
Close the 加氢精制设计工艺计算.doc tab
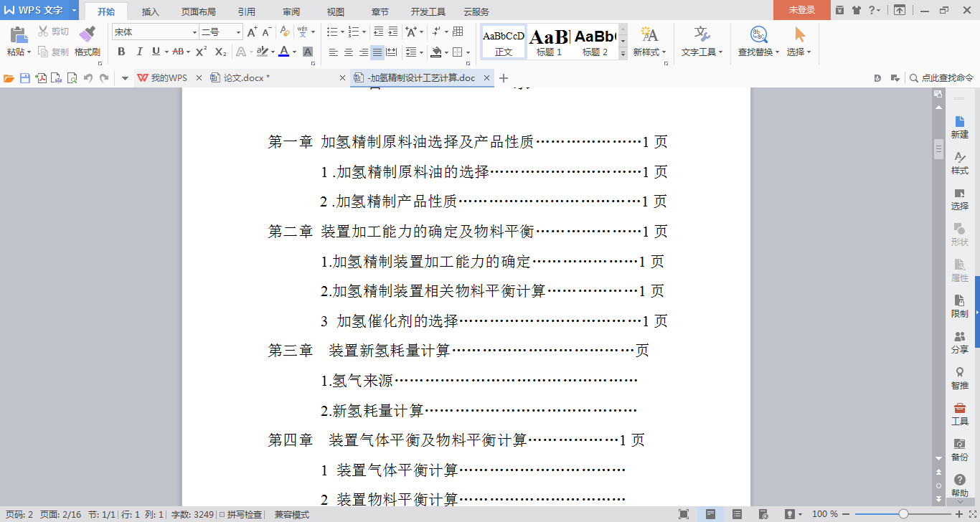[486, 78]
